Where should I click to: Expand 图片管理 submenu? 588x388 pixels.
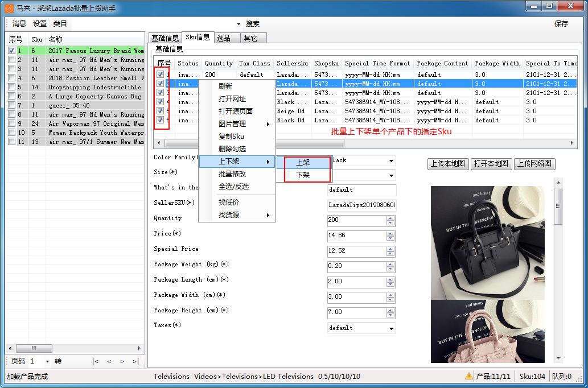click(x=237, y=124)
